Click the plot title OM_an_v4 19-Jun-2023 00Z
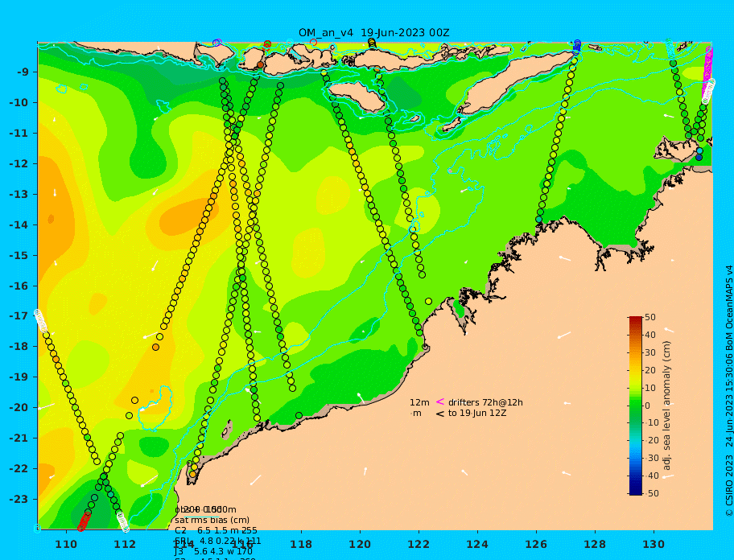The image size is (734, 560). 374,33
